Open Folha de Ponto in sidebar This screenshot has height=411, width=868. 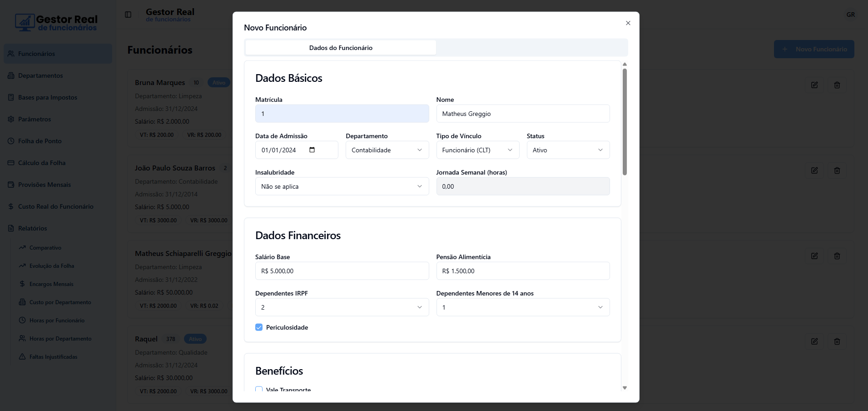58,141
